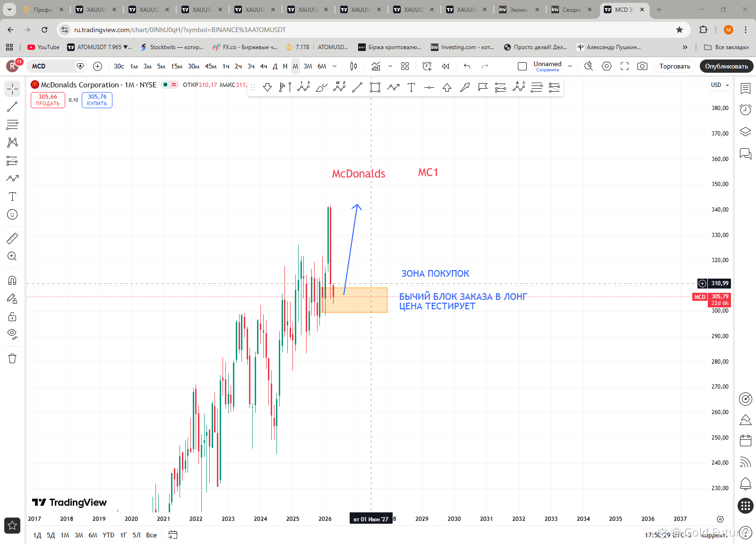756x544 pixels.
Task: Expand the indicator templates chevron
Action: tap(390, 66)
